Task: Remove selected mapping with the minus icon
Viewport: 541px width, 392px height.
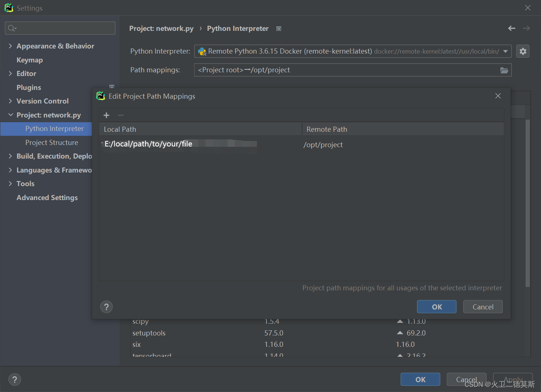Action: coord(120,115)
